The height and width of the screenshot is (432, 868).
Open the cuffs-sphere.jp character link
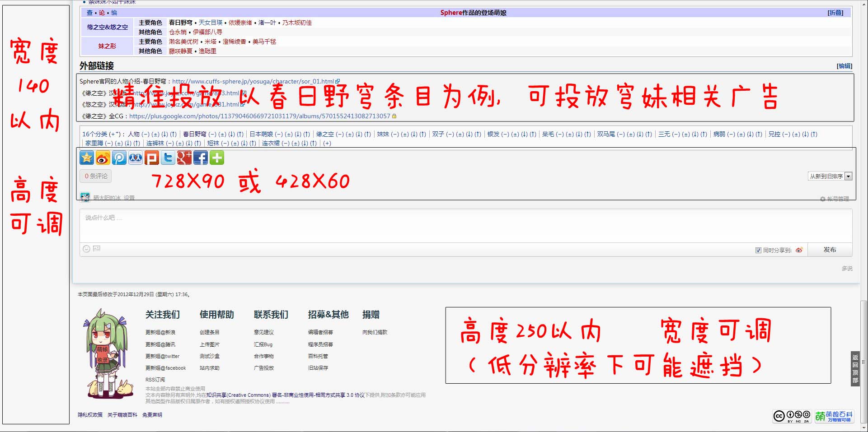pos(253,81)
